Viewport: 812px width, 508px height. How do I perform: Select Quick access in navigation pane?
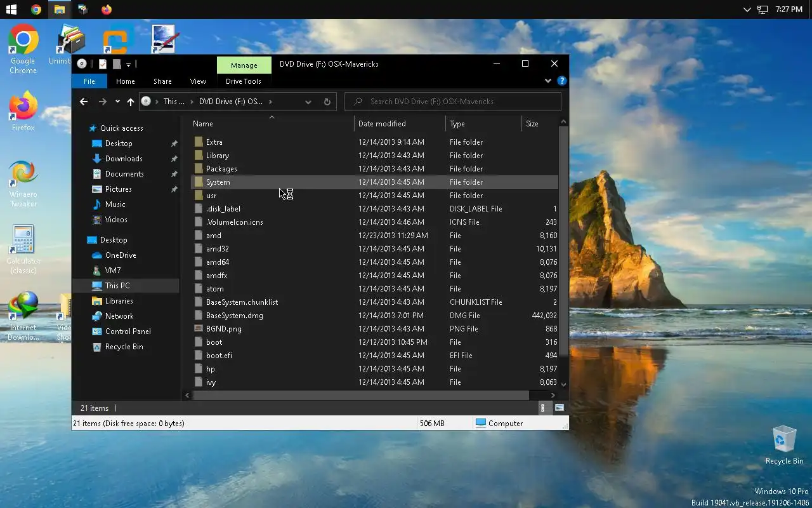(x=121, y=128)
